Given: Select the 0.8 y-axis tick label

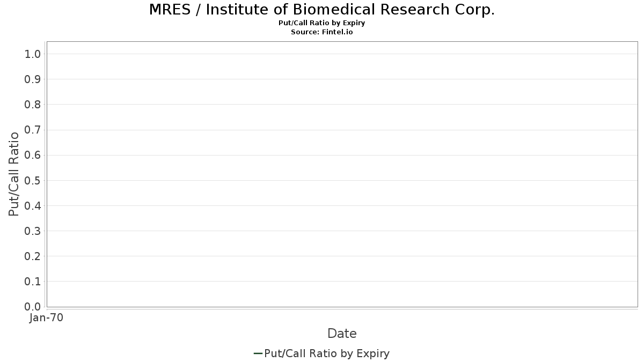Looking at the screenshot, I should point(33,105).
